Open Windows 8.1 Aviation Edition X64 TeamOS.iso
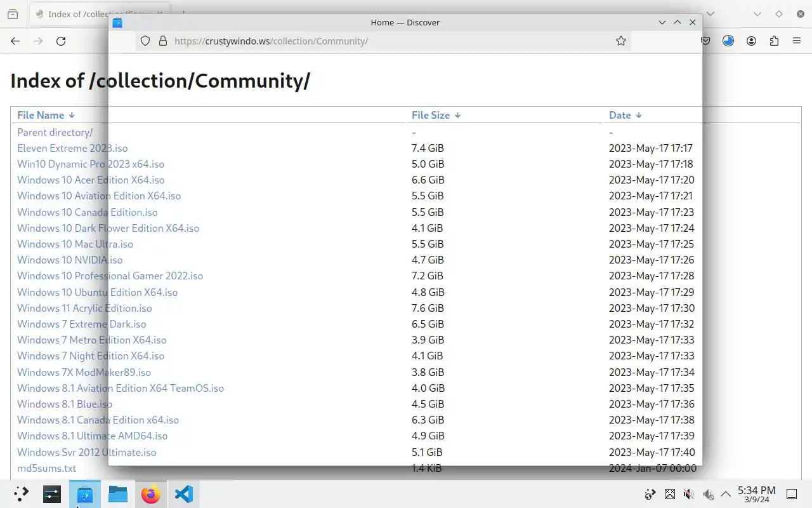 click(121, 388)
